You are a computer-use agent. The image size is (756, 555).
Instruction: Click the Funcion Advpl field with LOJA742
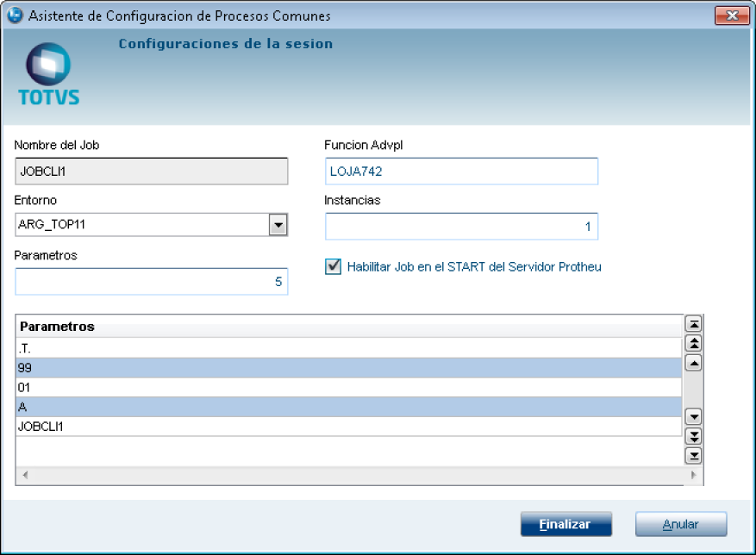pyautogui.click(x=461, y=171)
